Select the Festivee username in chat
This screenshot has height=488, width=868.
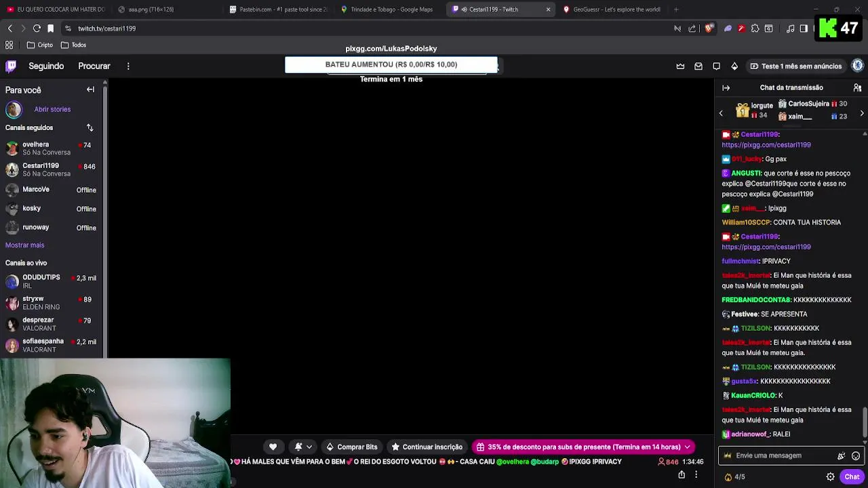(x=744, y=314)
